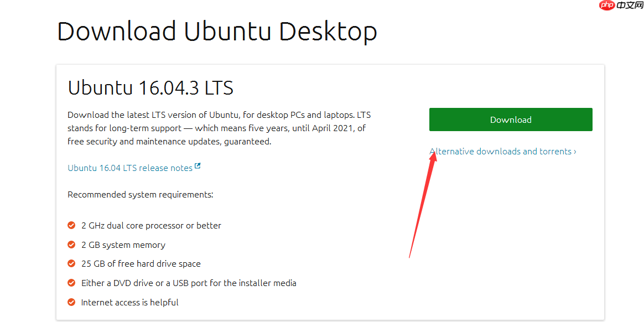Click checkmark beside 2 GHz dual core processor
Image resolution: width=644 pixels, height=322 pixels.
71,225
